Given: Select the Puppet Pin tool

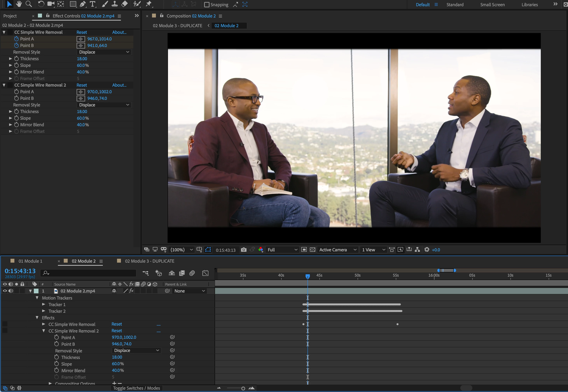Looking at the screenshot, I should pyautogui.click(x=149, y=4).
